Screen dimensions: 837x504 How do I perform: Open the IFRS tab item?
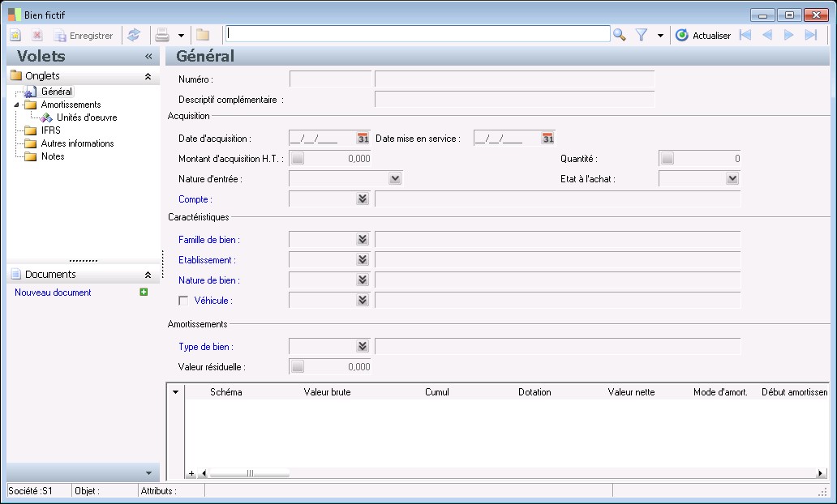50,130
